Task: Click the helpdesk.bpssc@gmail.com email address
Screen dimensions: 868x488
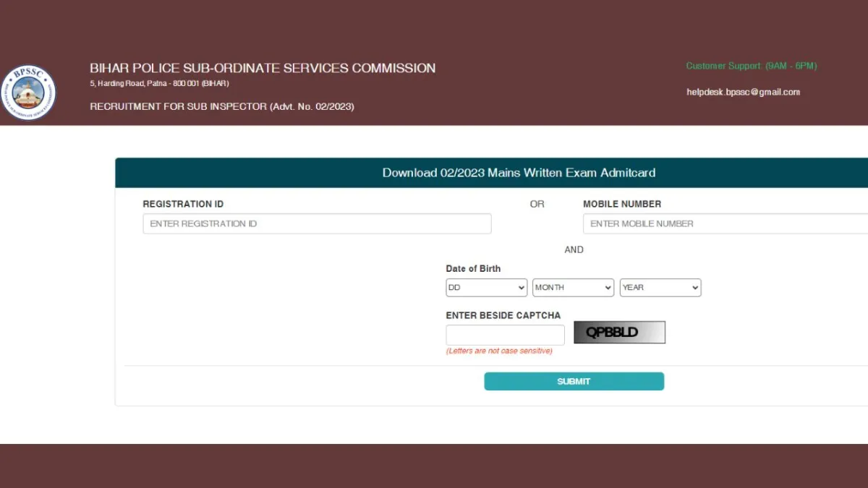Action: (x=743, y=92)
